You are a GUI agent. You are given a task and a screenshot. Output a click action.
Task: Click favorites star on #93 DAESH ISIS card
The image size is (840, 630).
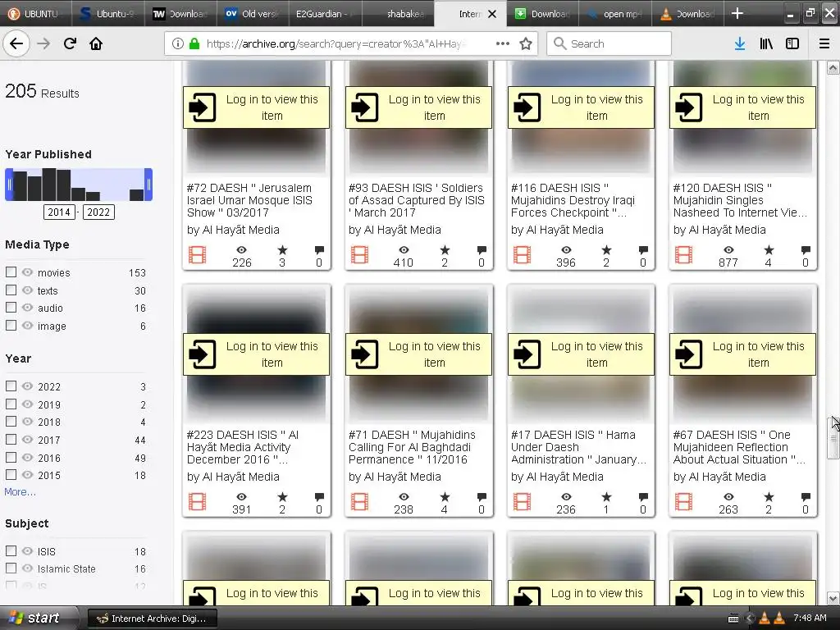coord(445,249)
